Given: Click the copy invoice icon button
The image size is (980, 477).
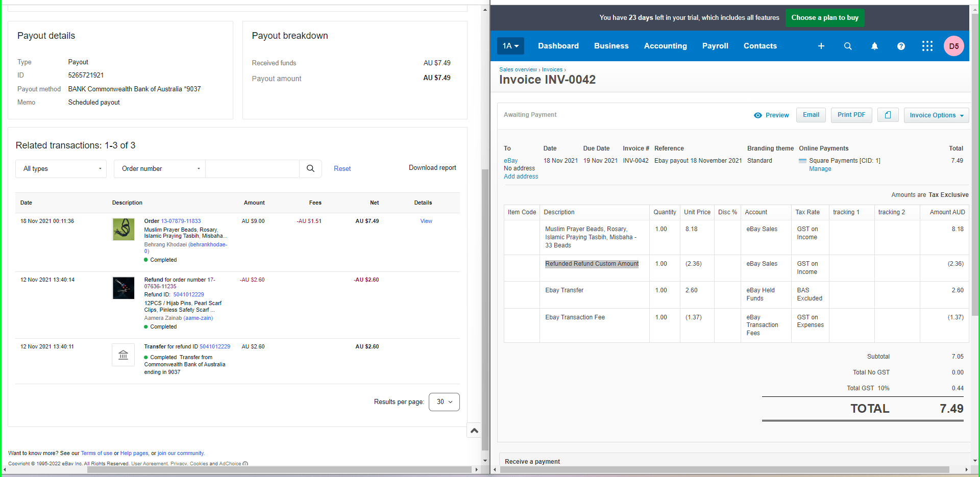Looking at the screenshot, I should coord(888,115).
